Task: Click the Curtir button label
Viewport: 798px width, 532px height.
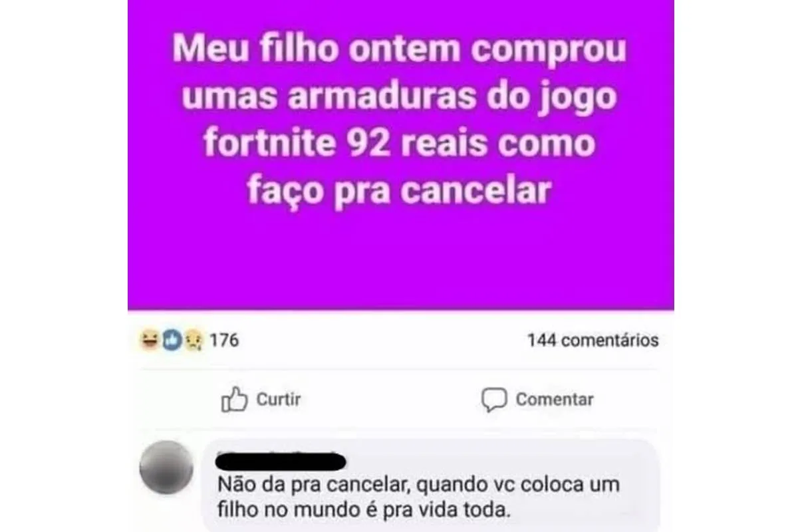Action: (x=279, y=400)
